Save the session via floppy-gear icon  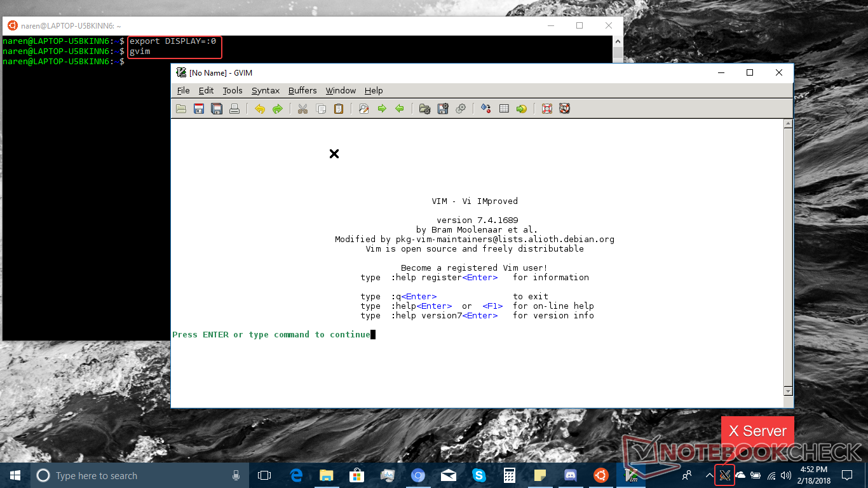(443, 109)
